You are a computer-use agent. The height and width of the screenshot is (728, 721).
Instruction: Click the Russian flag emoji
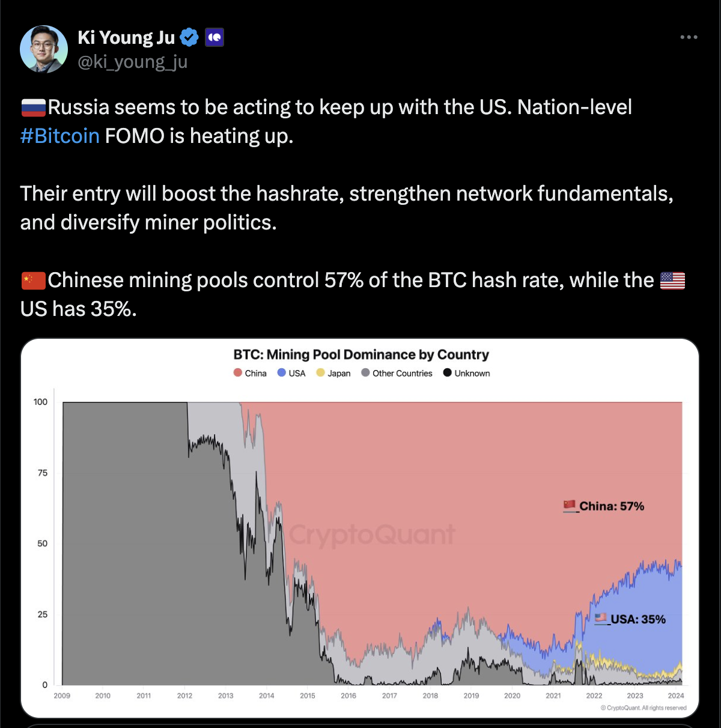click(34, 108)
